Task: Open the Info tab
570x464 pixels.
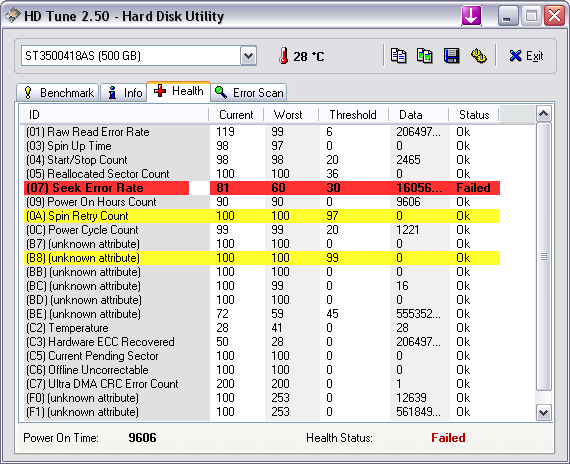Action: [124, 93]
